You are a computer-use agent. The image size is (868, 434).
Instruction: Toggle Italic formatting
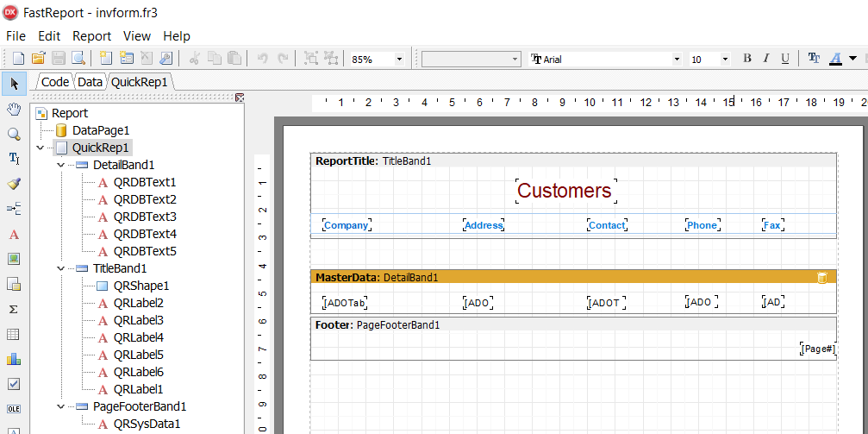(766, 59)
